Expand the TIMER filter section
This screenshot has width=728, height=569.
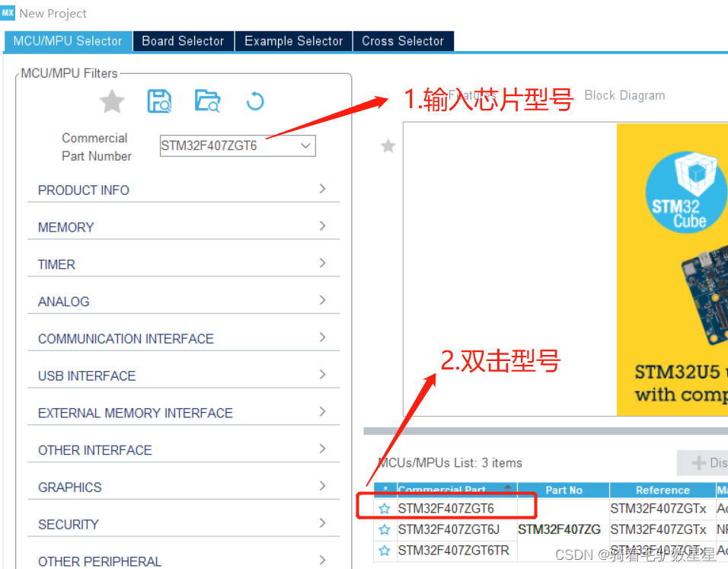(x=184, y=264)
